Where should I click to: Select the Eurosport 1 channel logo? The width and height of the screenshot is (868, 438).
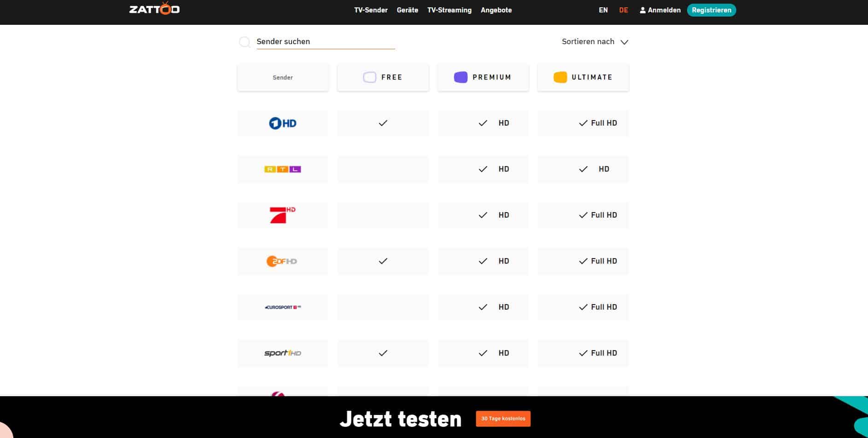(283, 307)
